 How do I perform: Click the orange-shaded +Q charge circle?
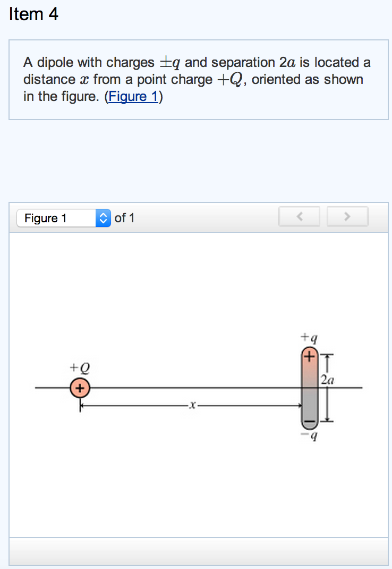coord(79,388)
